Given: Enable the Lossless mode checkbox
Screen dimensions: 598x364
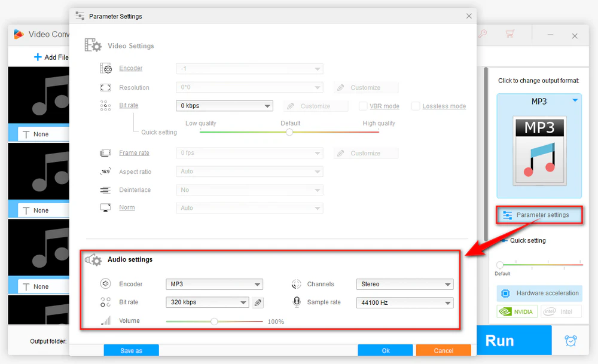Looking at the screenshot, I should tap(416, 106).
